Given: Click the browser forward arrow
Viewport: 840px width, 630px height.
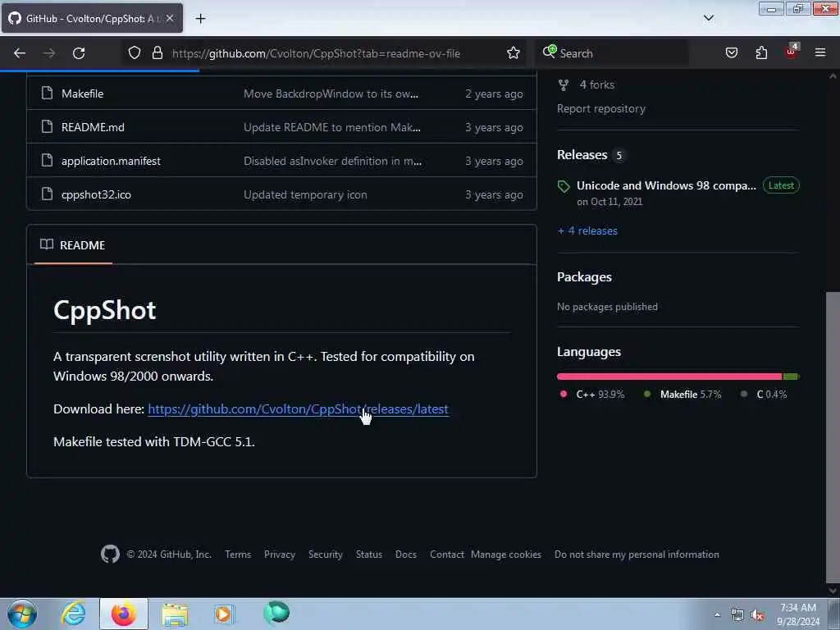Looking at the screenshot, I should [x=48, y=53].
